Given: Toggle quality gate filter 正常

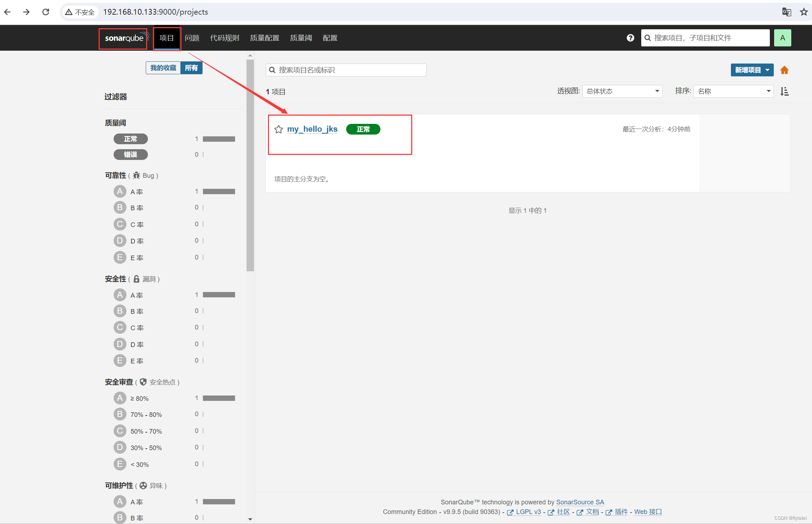Looking at the screenshot, I should [x=131, y=139].
